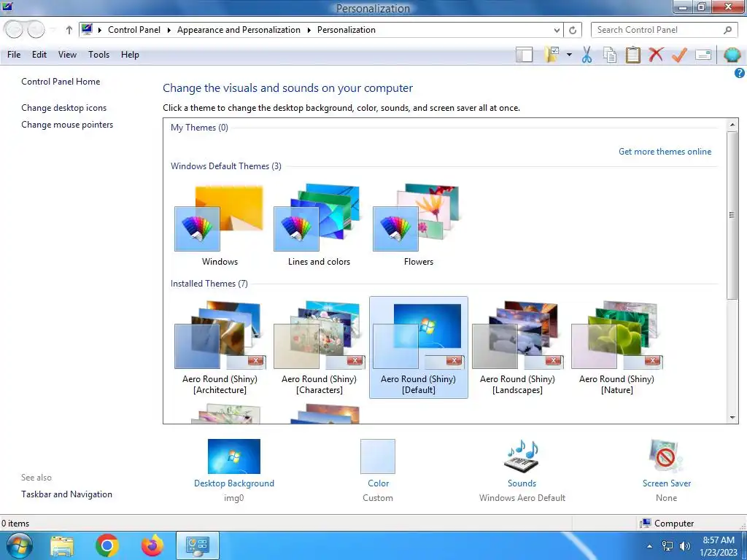The height and width of the screenshot is (560, 747).
Task: Refresh the Control Panel address bar
Action: (573, 30)
